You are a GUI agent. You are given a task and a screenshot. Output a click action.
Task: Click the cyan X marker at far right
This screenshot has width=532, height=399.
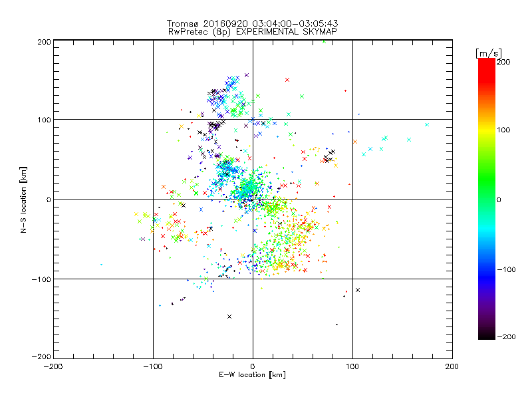click(x=427, y=124)
